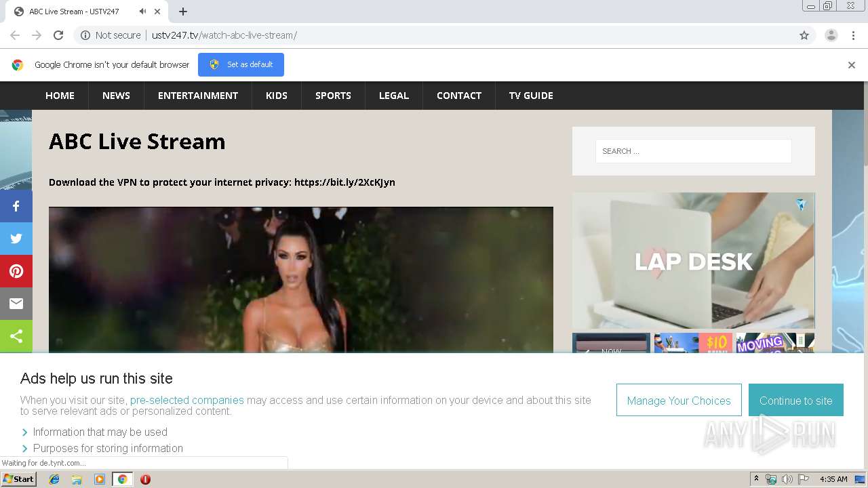
Task: Open the media player taskbar icon
Action: (100, 479)
